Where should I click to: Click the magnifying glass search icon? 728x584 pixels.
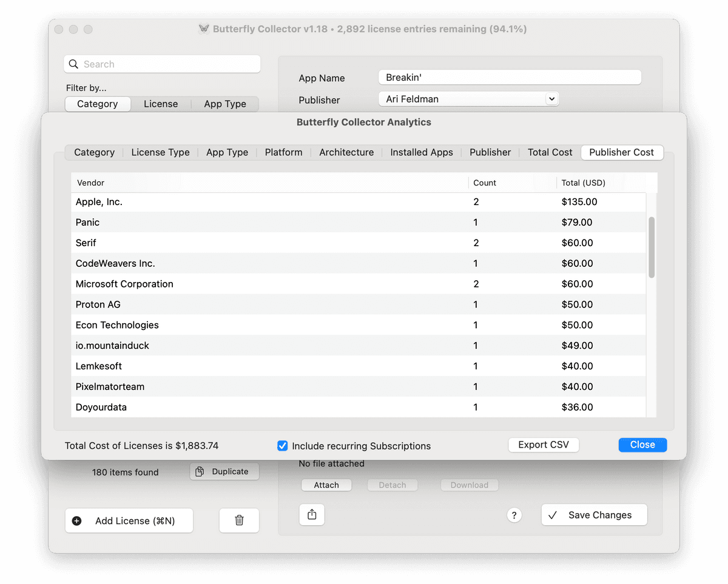point(74,64)
